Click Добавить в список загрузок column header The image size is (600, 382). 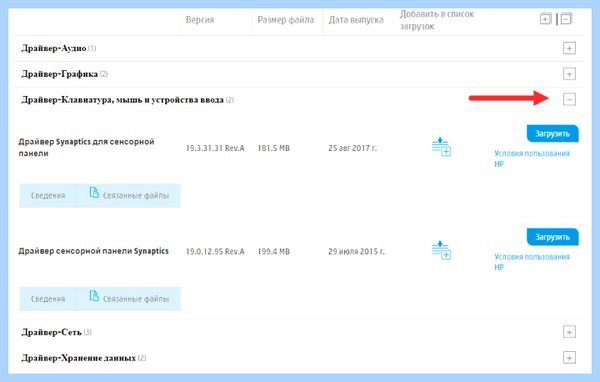tap(437, 20)
